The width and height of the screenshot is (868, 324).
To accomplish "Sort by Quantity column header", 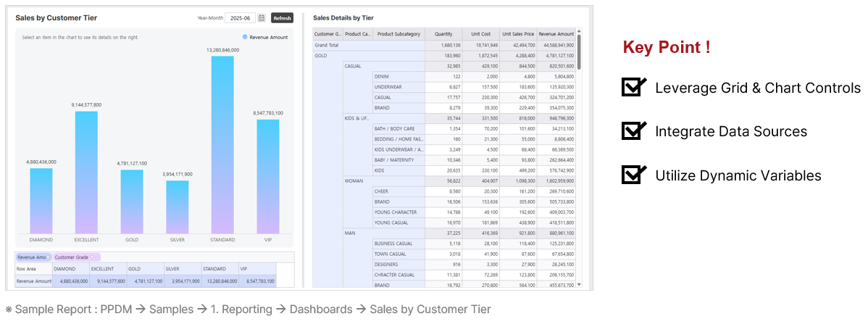I will (443, 34).
